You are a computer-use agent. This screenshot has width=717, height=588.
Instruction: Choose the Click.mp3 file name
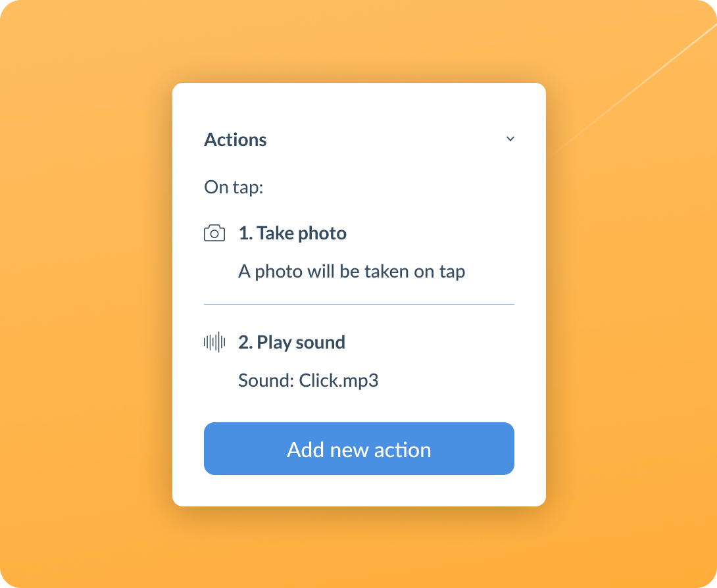click(339, 380)
